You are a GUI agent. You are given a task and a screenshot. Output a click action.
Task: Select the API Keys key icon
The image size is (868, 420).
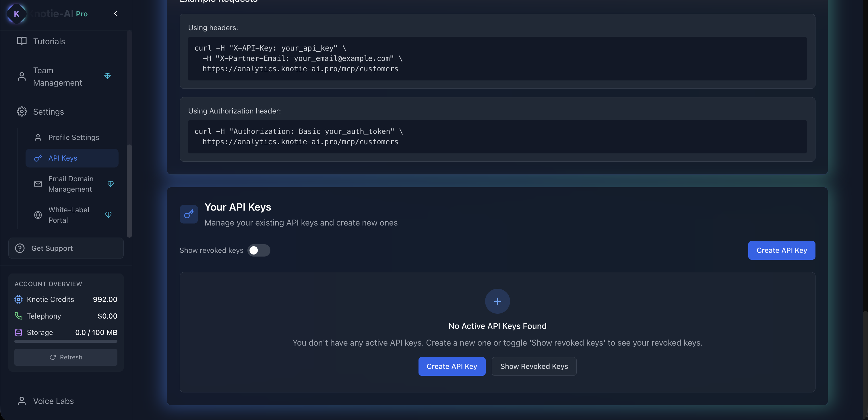(38, 158)
